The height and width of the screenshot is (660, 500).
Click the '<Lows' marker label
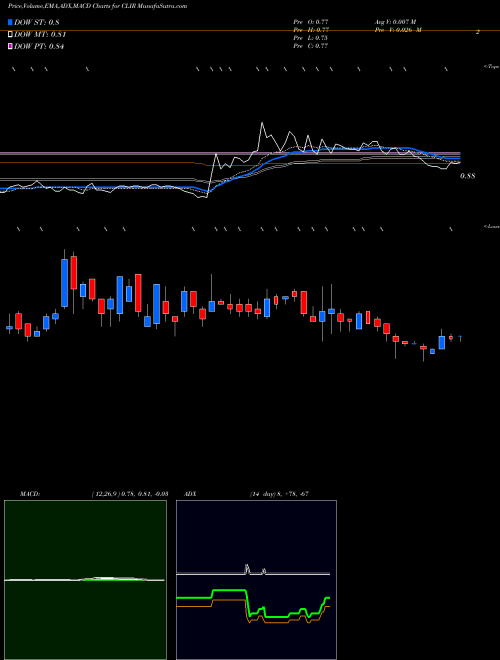(x=492, y=226)
